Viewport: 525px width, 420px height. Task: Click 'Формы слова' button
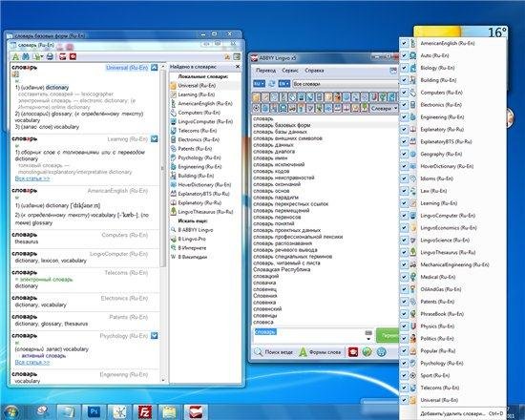[321, 352]
